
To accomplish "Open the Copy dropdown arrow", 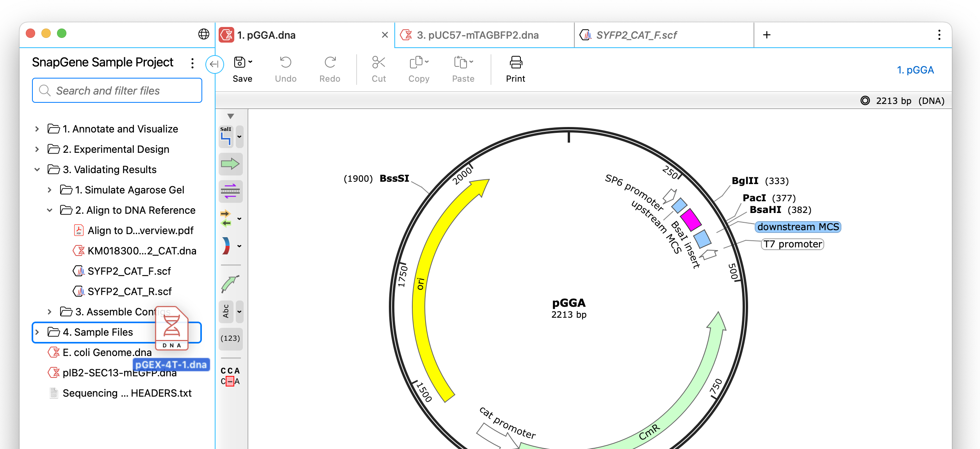I will click(427, 62).
